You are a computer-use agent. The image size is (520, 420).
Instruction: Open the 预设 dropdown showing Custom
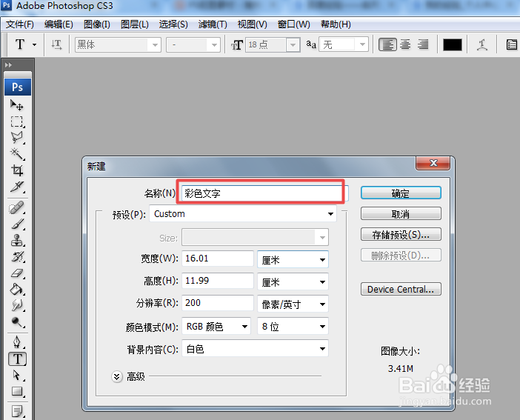tap(243, 213)
